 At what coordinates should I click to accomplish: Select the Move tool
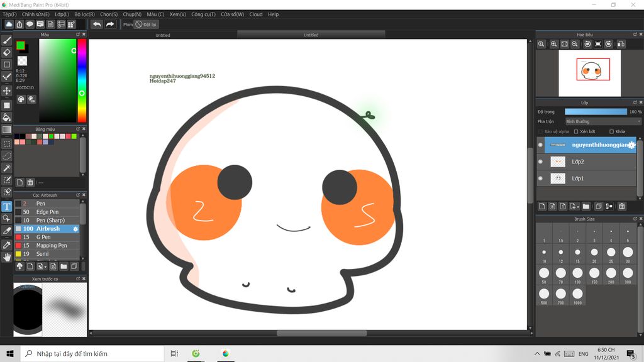point(7,90)
